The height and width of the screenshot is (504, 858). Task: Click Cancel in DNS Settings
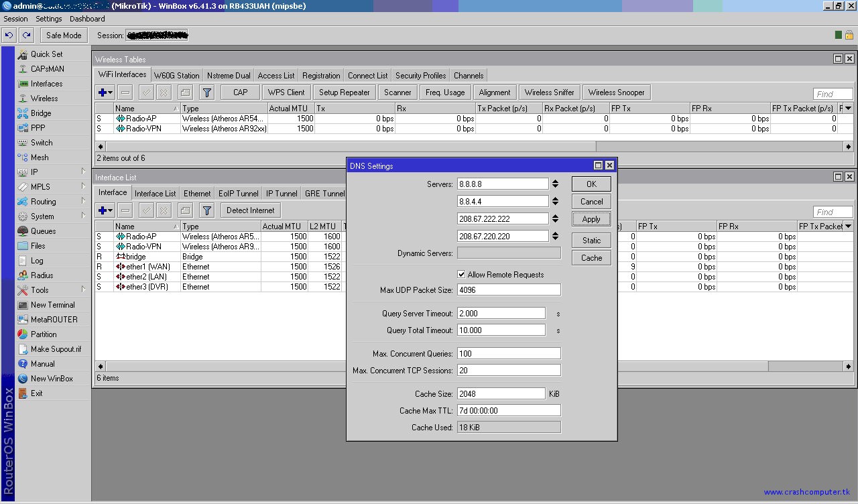[591, 201]
